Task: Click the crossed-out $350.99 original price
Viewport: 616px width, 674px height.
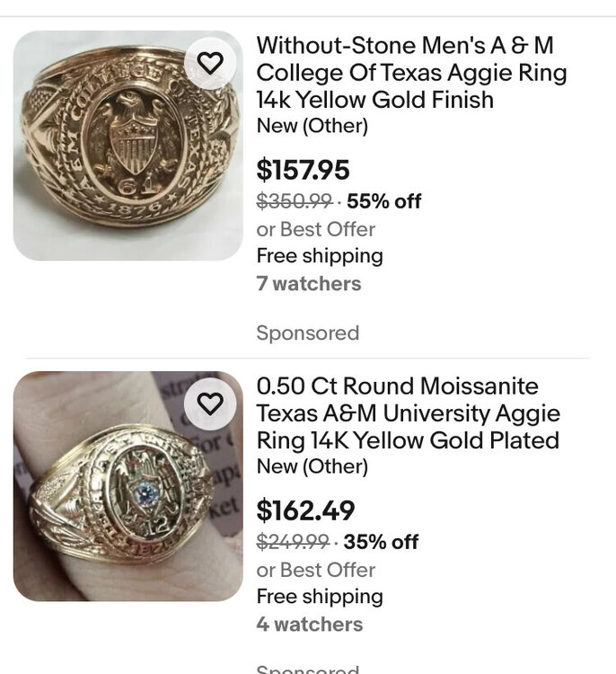Action: tap(294, 201)
